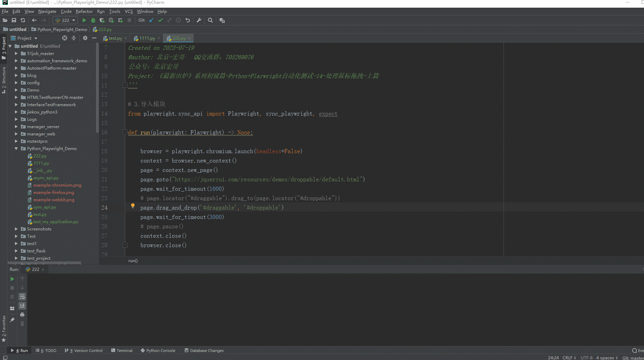Screen dimensions: 644x360
Task: Navigate Back with the left arrow icon
Action: click(34, 20)
